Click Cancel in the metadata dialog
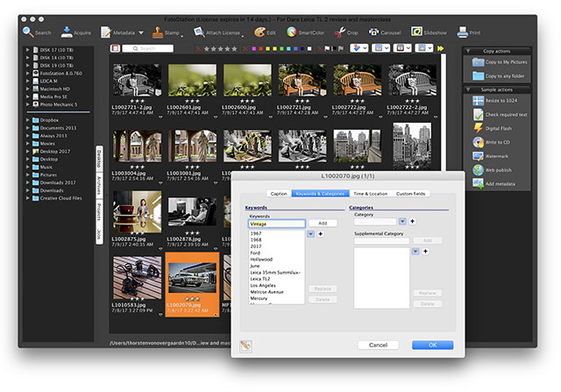Screen dimensions: 561x392 (378, 345)
